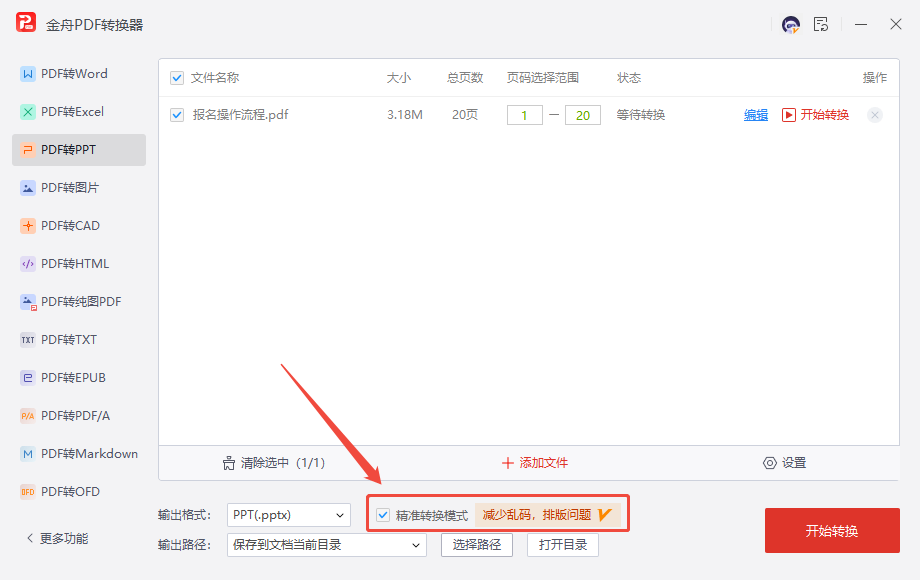Click the 减少乱码，排版问题 promo label
Image resolution: width=920 pixels, height=580 pixels.
(x=537, y=515)
